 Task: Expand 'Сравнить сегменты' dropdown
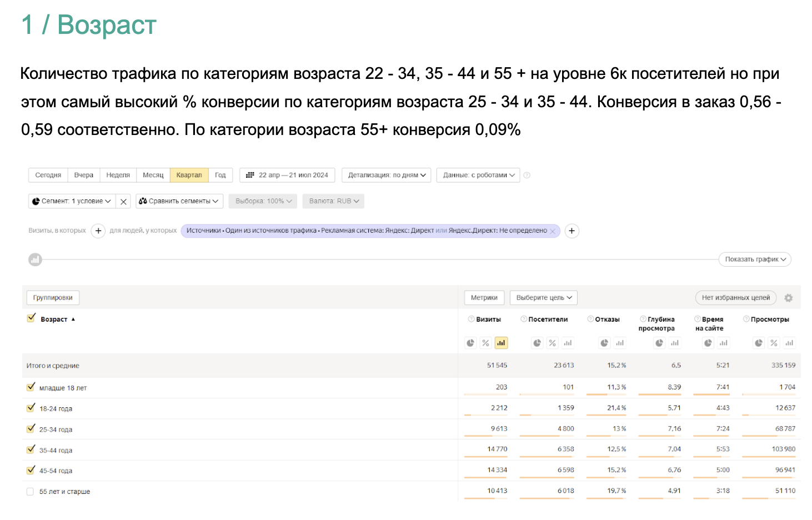tap(179, 201)
